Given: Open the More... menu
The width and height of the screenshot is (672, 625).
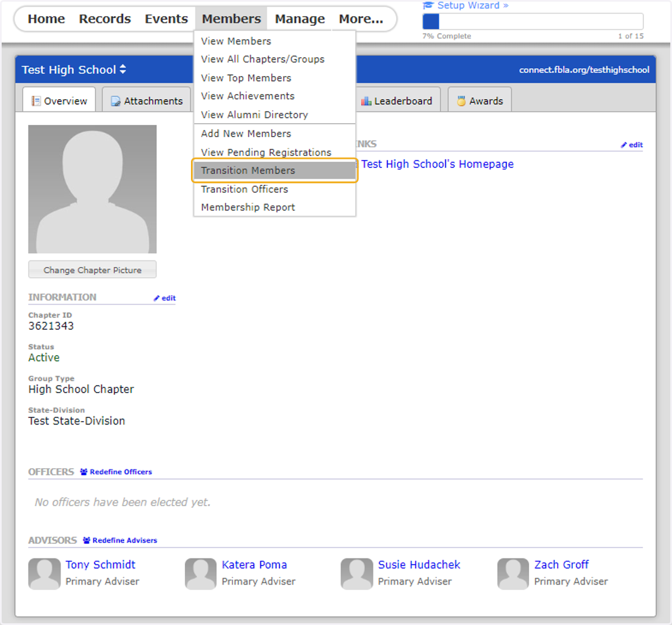Looking at the screenshot, I should [361, 19].
